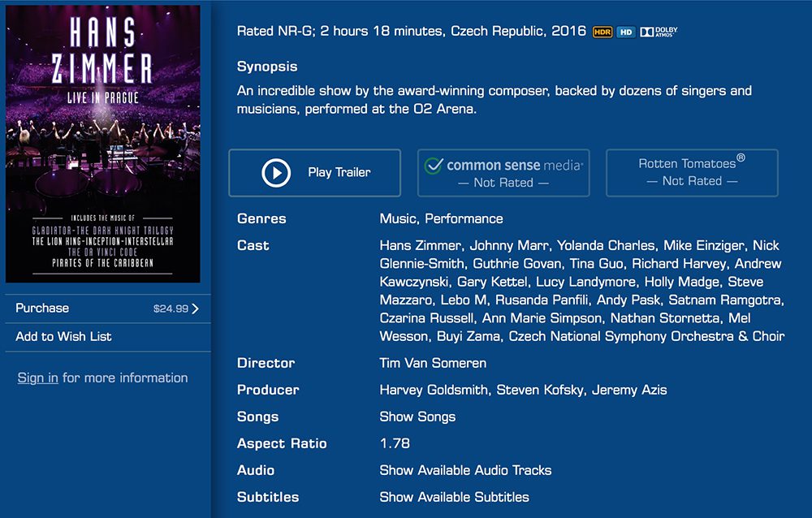
Task: Select cast member Gary Kettel
Action: 492,282
